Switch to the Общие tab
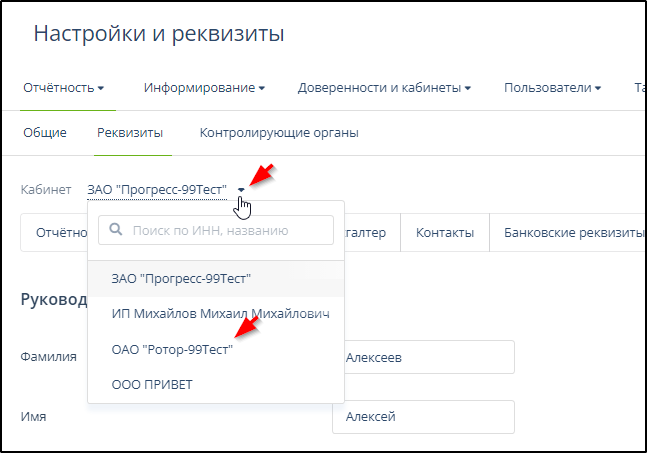This screenshot has width=647, height=453. coord(45,132)
